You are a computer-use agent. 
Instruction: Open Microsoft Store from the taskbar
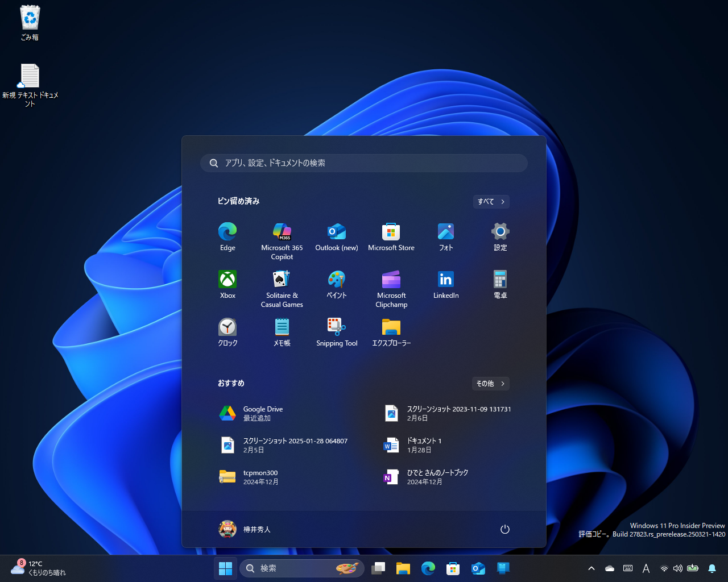(x=453, y=568)
